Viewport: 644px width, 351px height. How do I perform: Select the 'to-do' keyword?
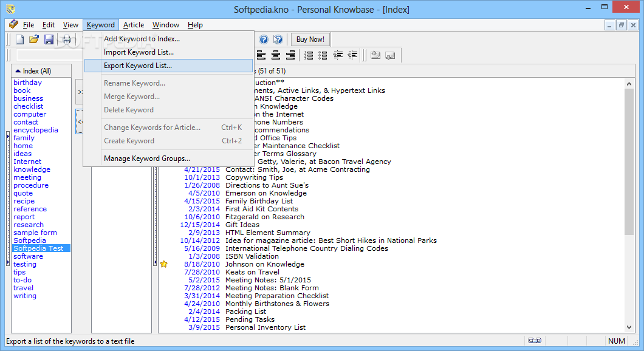22,280
